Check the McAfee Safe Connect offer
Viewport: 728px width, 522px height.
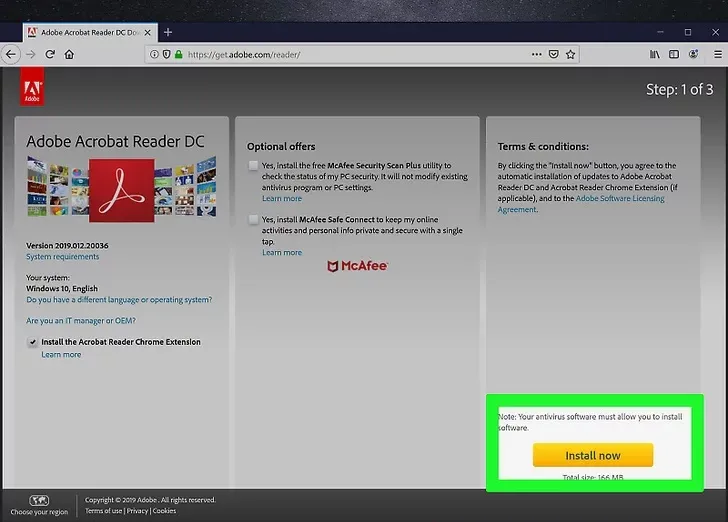tap(253, 219)
